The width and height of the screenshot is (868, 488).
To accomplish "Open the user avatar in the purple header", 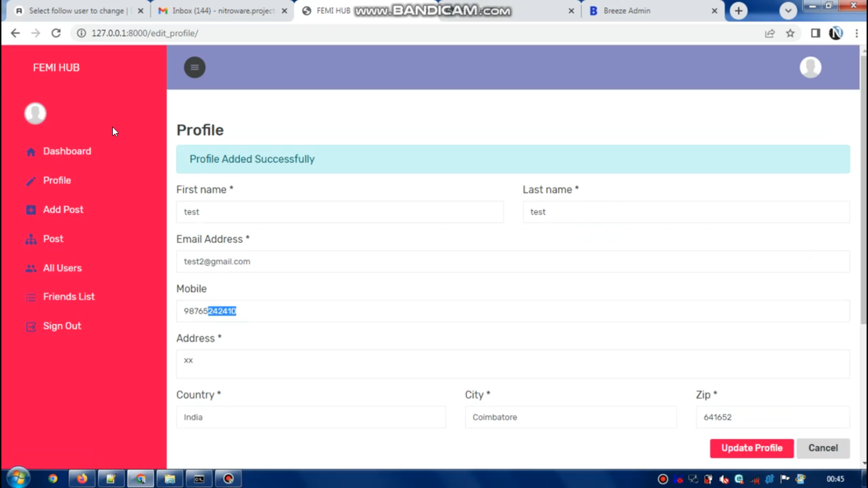I will point(810,67).
